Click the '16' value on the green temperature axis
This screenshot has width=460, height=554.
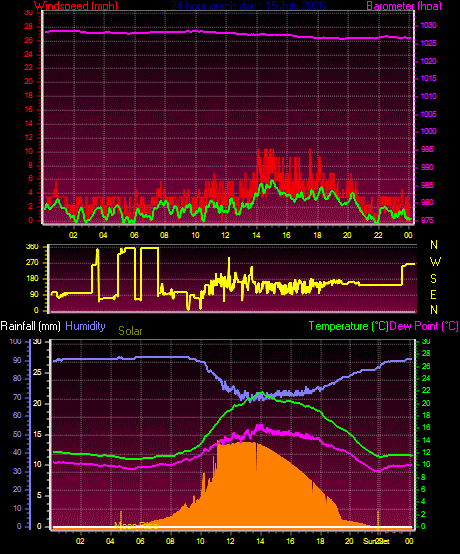426,428
